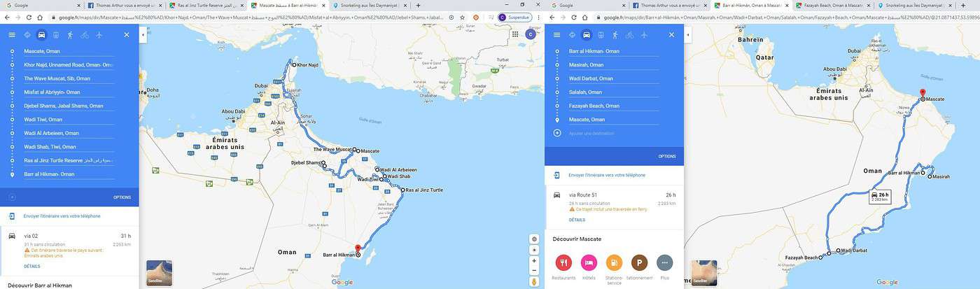Switch to Ras al Jinz Turtle Reserve tab
Screen dimensions: 980x289
pos(208,5)
